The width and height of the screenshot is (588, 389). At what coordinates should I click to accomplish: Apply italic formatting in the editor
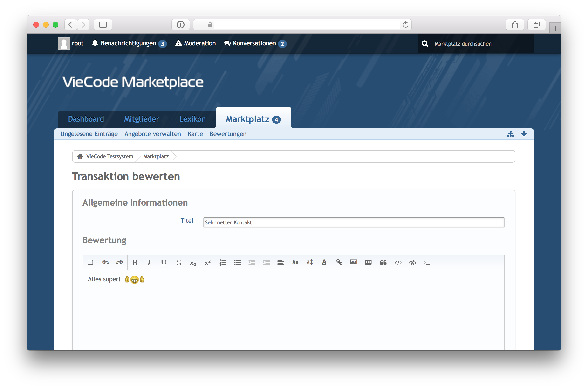coord(149,263)
